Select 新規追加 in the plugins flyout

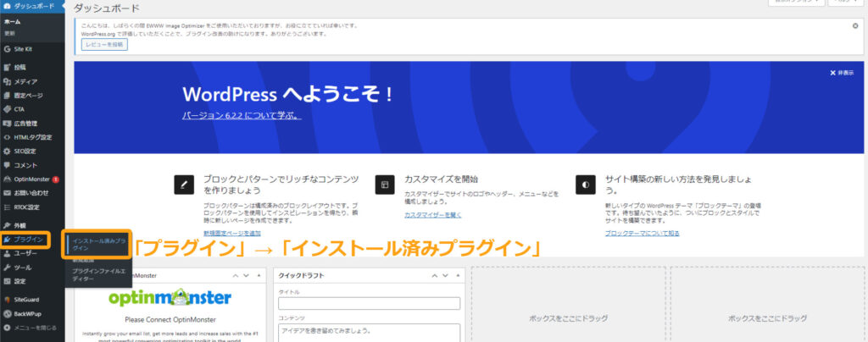pyautogui.click(x=83, y=260)
